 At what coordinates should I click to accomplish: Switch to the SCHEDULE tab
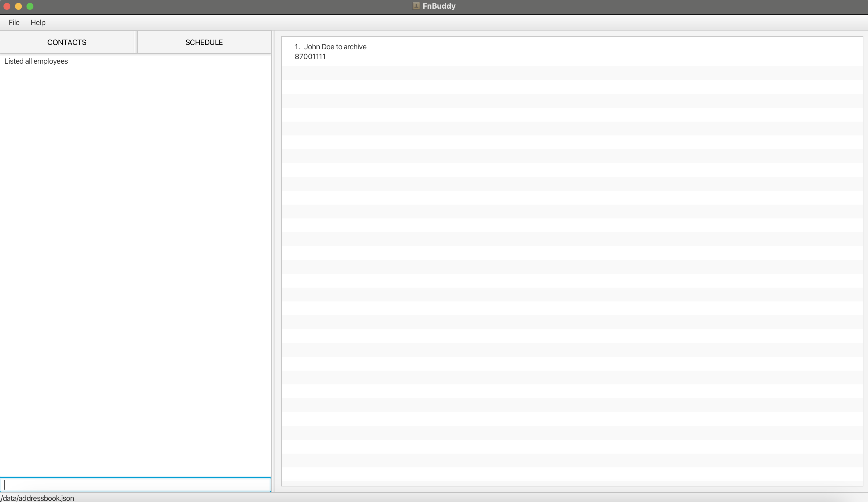click(204, 42)
